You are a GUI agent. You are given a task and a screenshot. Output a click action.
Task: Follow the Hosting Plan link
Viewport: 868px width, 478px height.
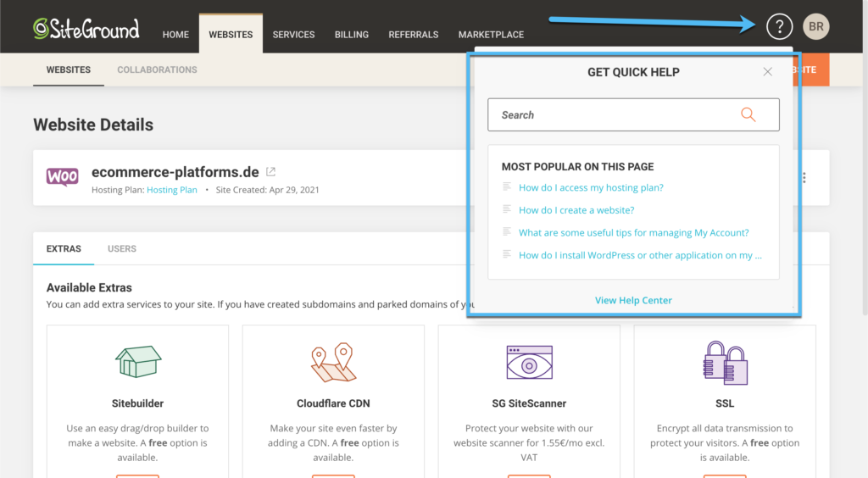[x=171, y=190]
